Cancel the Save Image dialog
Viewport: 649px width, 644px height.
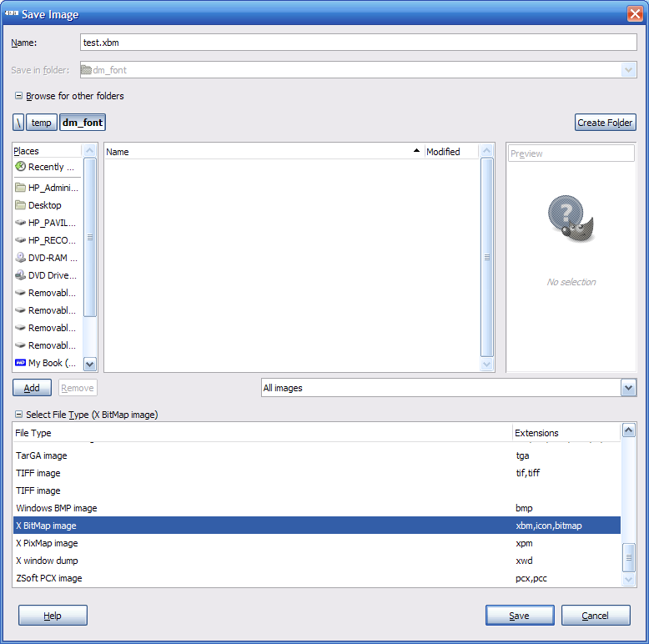(x=596, y=616)
